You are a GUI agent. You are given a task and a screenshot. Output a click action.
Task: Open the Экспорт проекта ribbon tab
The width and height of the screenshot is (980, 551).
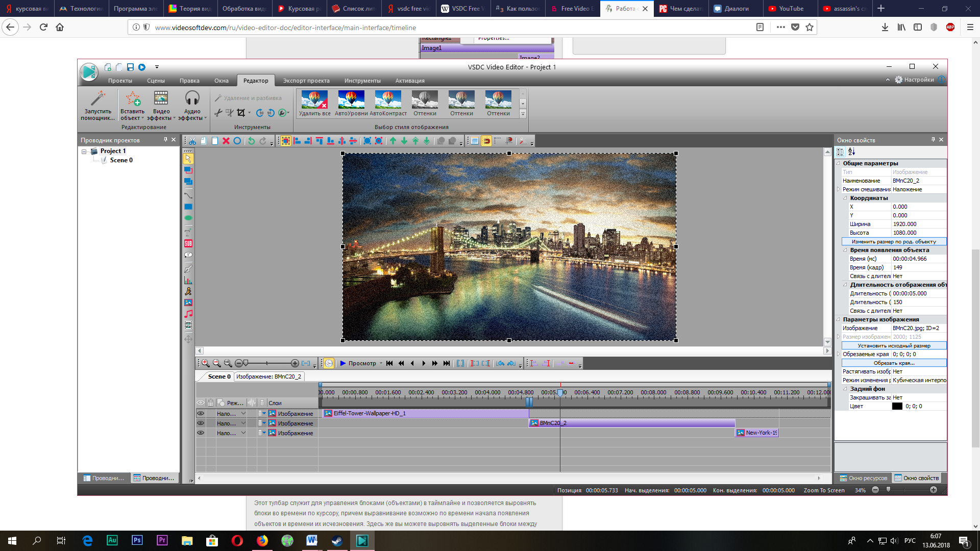point(306,81)
